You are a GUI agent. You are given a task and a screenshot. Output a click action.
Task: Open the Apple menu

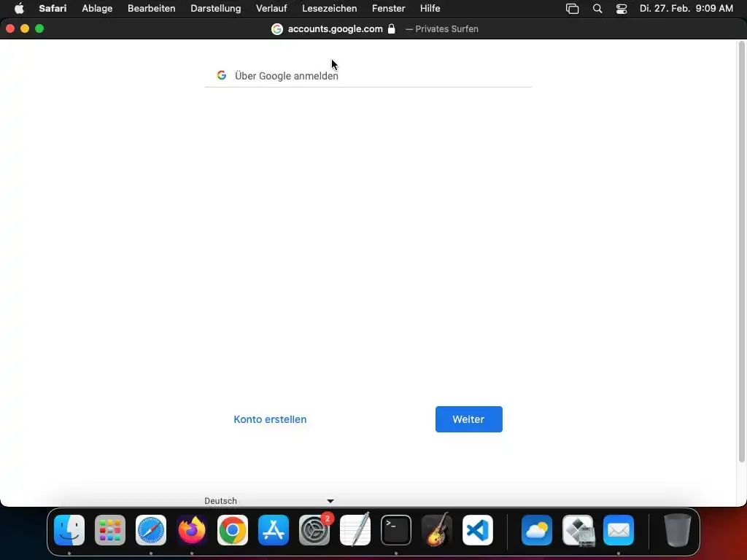(x=19, y=9)
